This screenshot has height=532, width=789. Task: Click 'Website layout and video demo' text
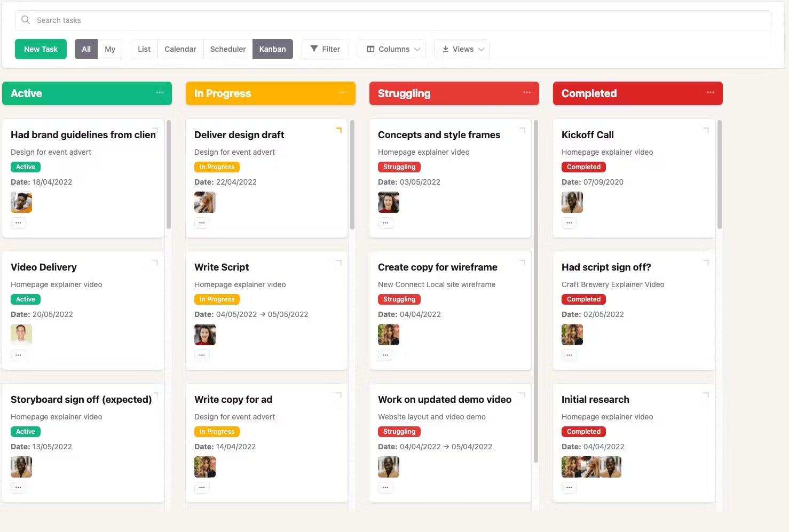click(432, 417)
